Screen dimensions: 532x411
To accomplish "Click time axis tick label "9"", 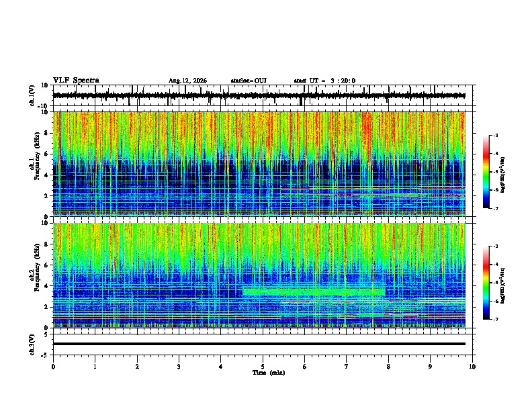I will point(430,367).
